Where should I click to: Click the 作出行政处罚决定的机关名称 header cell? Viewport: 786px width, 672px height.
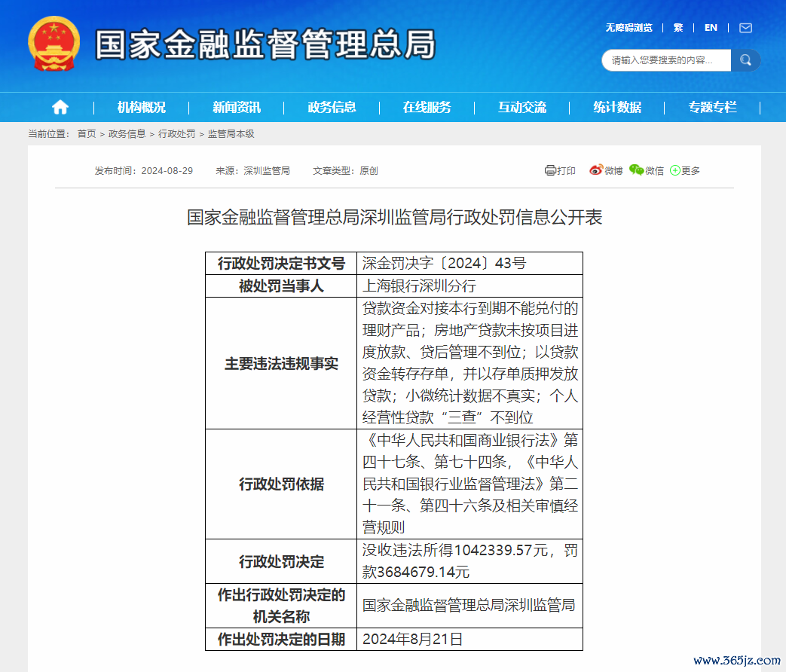pos(281,606)
